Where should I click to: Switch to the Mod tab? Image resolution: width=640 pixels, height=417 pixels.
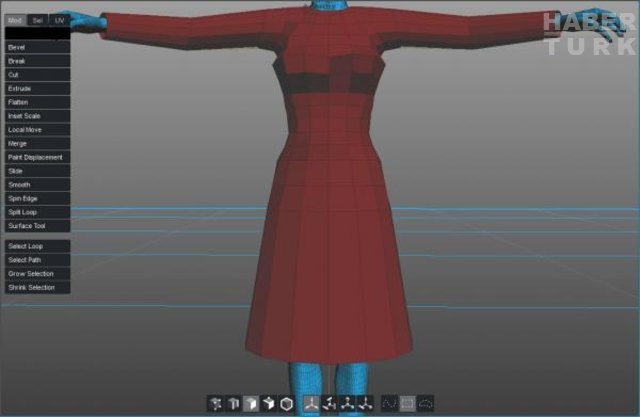point(14,20)
